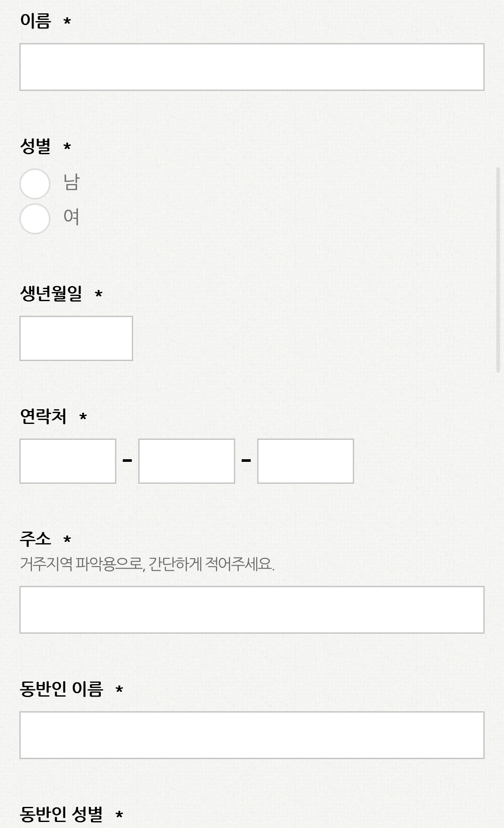Click the middle 연락처 phone number box
504x828 pixels.
click(186, 461)
